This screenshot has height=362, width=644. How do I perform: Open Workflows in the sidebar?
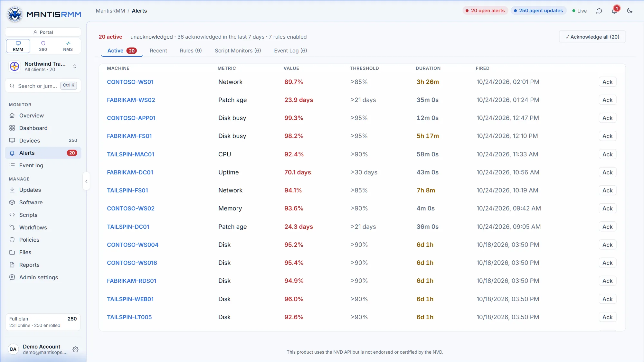point(43,227)
